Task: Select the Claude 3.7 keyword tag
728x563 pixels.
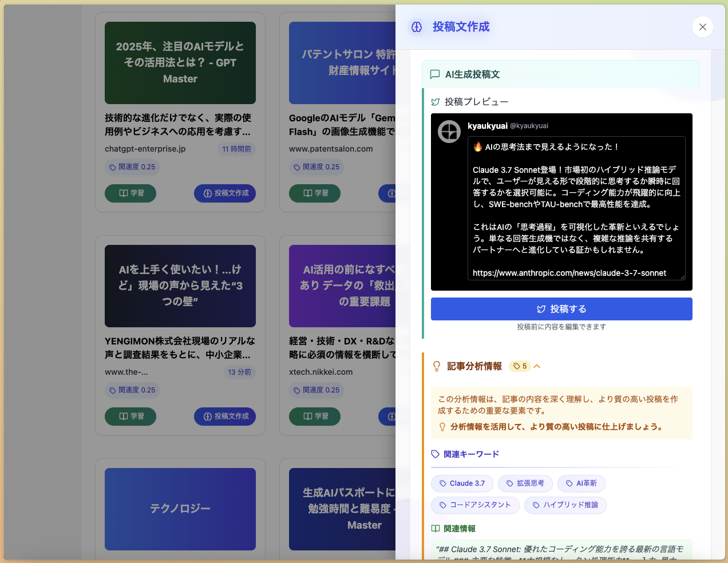Action: [x=462, y=483]
